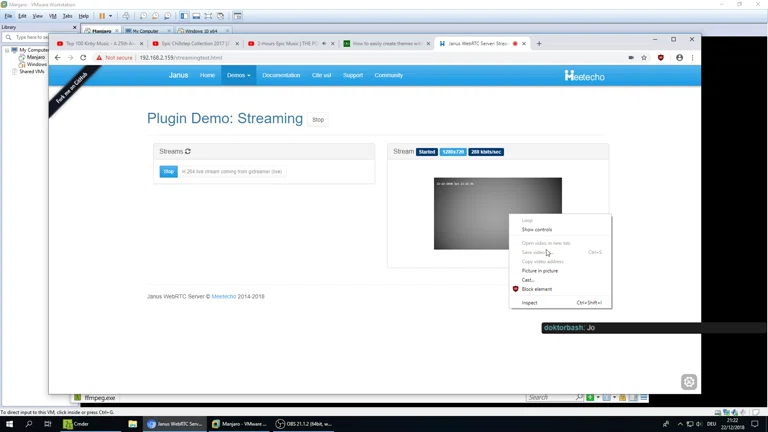
Task: Collapse My Computer tree node
Action: click(x=6, y=50)
